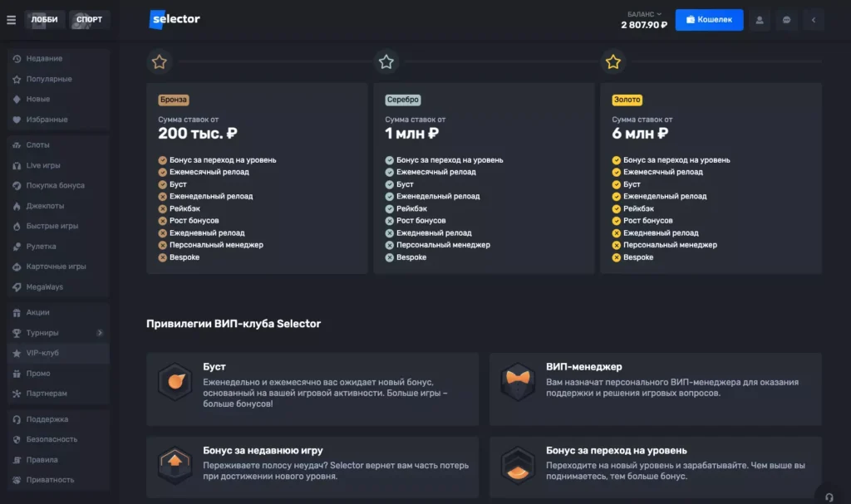The width and height of the screenshot is (851, 504).
Task: Open Слоты in the sidebar
Action: point(38,145)
